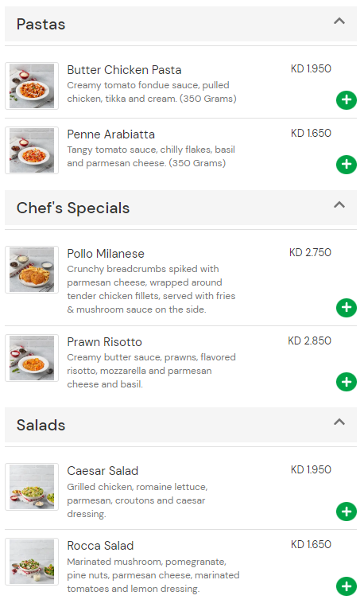Open the Penne Arabiatta photo thumbnail

pyautogui.click(x=32, y=150)
